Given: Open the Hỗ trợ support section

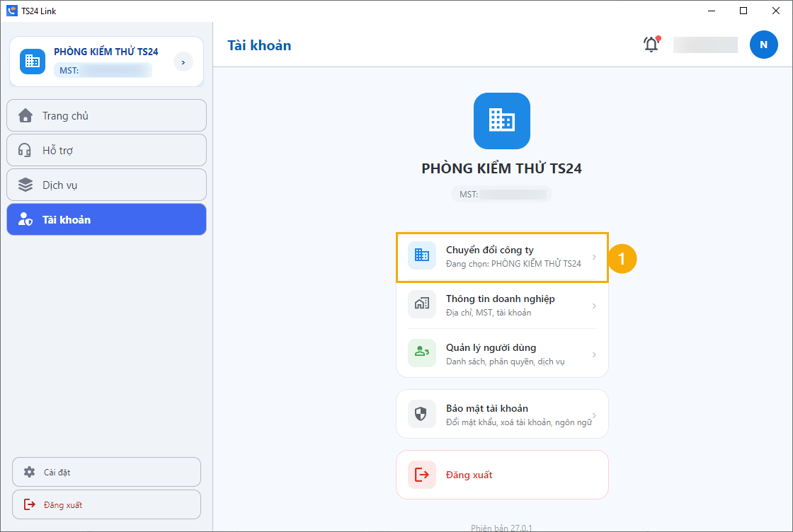Looking at the screenshot, I should tap(106, 150).
